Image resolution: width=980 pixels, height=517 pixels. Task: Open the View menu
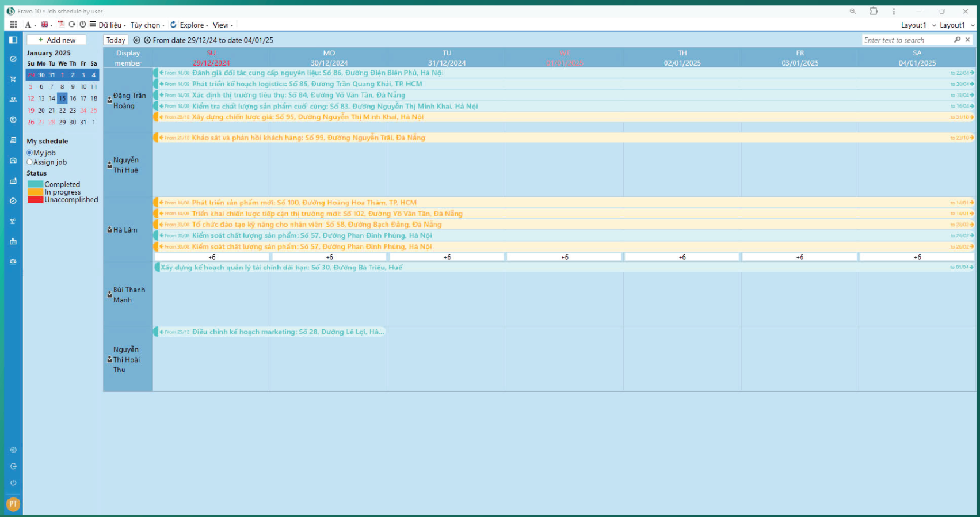point(222,25)
